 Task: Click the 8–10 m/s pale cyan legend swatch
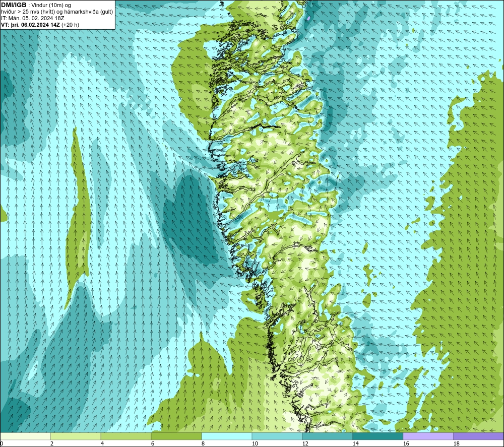coord(227,436)
